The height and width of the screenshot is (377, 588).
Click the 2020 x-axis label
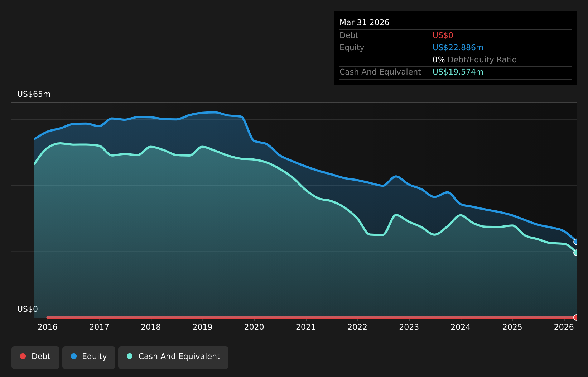point(254,327)
